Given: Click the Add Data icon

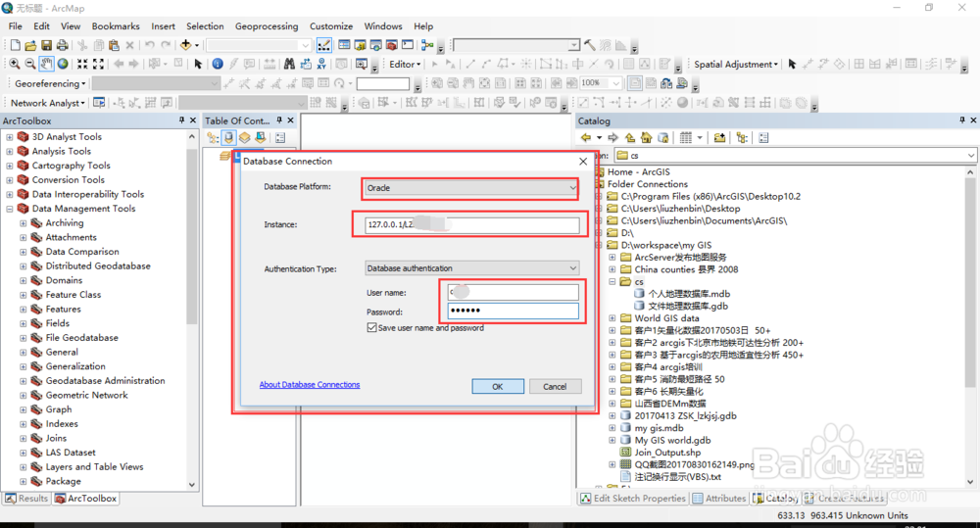Looking at the screenshot, I should click(185, 45).
